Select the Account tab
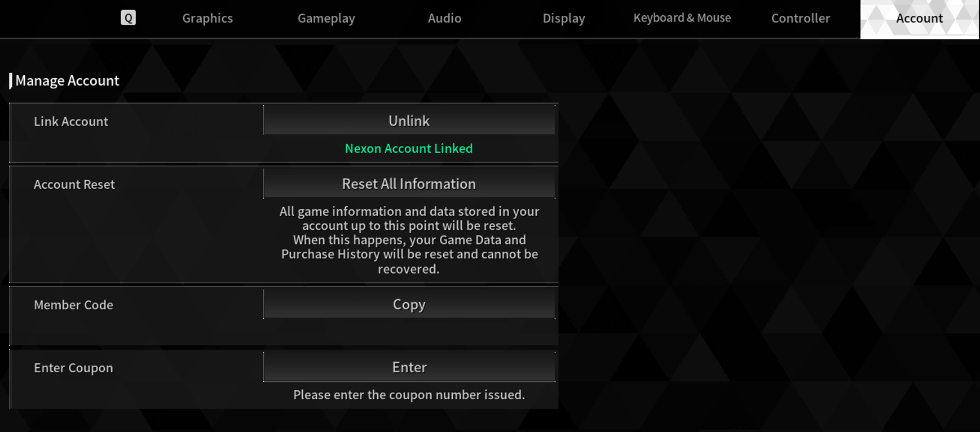This screenshot has width=980, height=432. coord(919,17)
